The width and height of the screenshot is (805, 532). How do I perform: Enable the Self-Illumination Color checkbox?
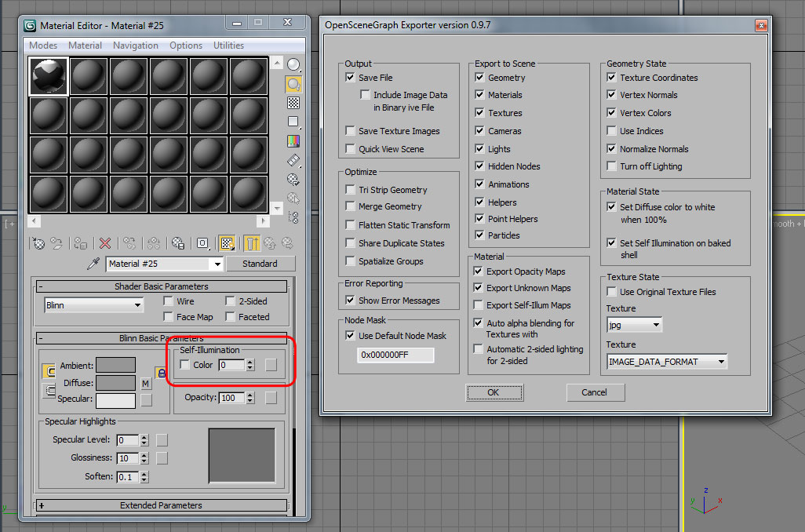coord(185,365)
